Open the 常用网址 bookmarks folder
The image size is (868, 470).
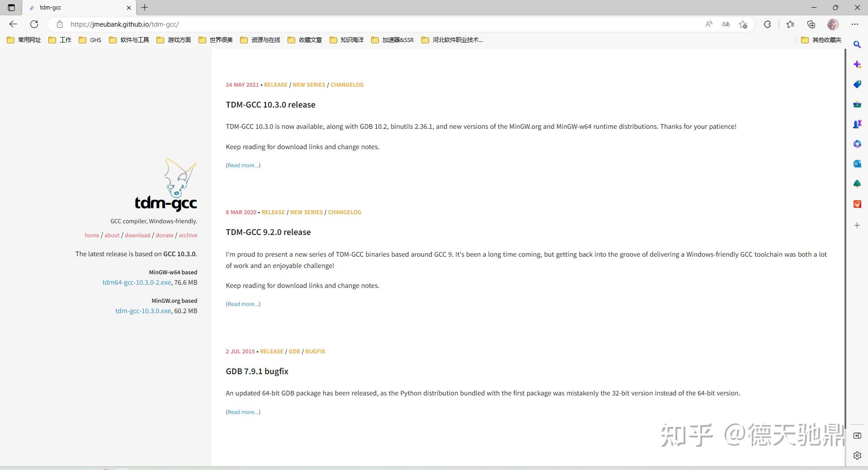24,40
